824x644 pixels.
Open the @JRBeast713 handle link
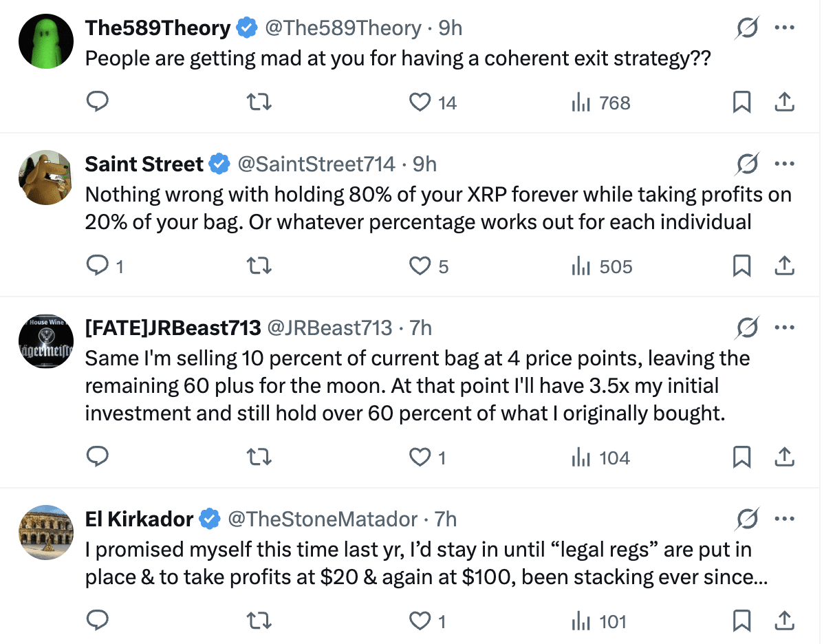pyautogui.click(x=329, y=328)
